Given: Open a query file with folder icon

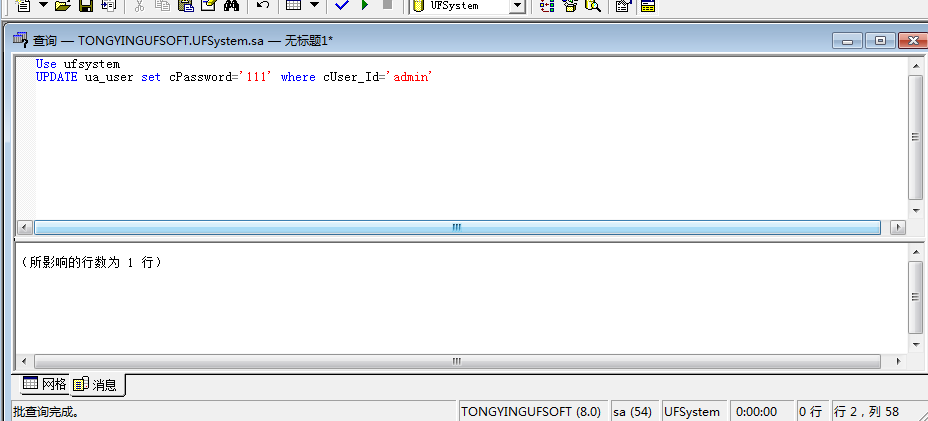Looking at the screenshot, I should pyautogui.click(x=62, y=6).
